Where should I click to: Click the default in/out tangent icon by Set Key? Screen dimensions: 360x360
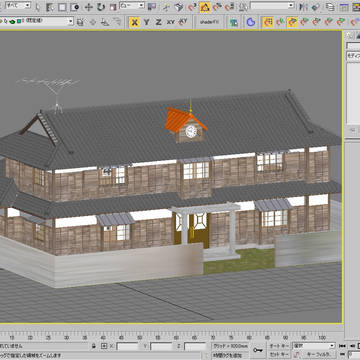tap(295, 354)
